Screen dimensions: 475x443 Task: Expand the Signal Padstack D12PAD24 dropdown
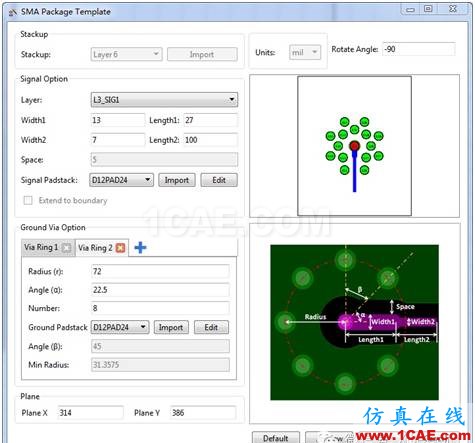pos(121,180)
